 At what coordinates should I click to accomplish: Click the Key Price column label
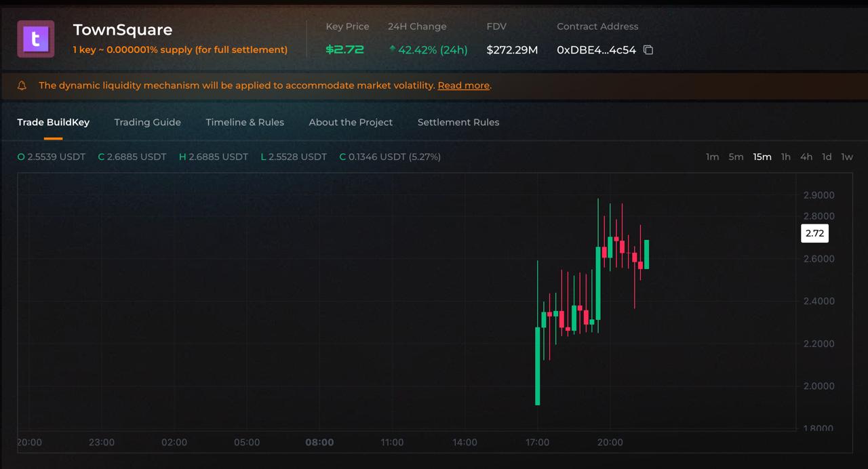click(x=347, y=26)
